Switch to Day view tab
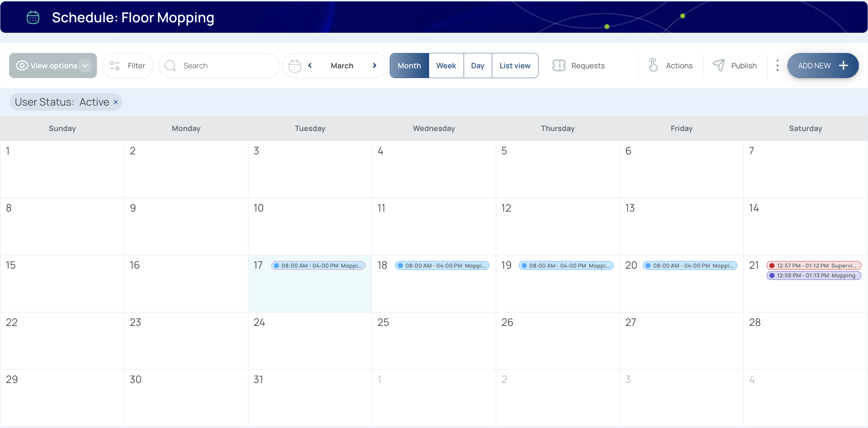 pyautogui.click(x=477, y=66)
